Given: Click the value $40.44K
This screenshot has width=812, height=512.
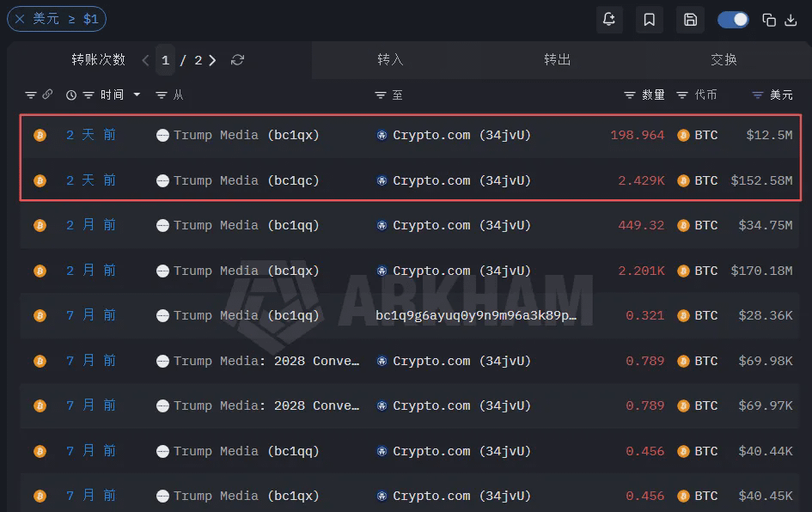Looking at the screenshot, I should (x=766, y=451).
